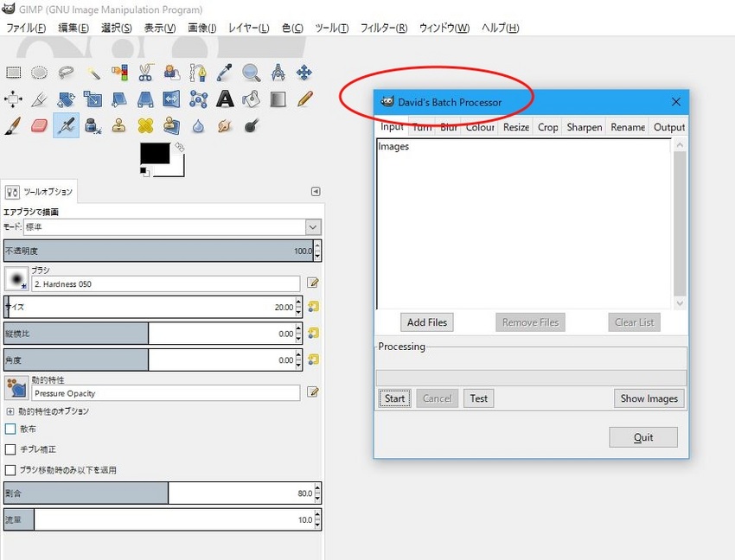Select the Blend gradient tool
Viewport: 735px width, 560px height.
pos(278,99)
